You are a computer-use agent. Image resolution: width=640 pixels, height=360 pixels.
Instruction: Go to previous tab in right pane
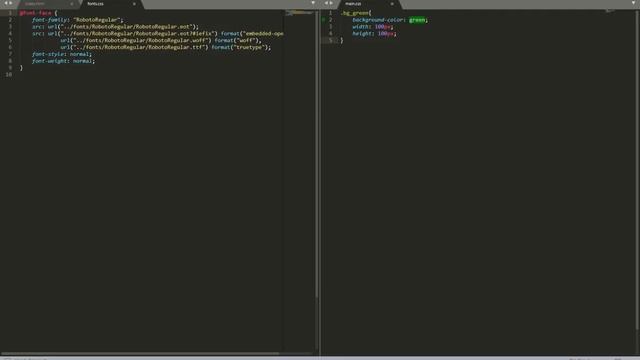326,3
